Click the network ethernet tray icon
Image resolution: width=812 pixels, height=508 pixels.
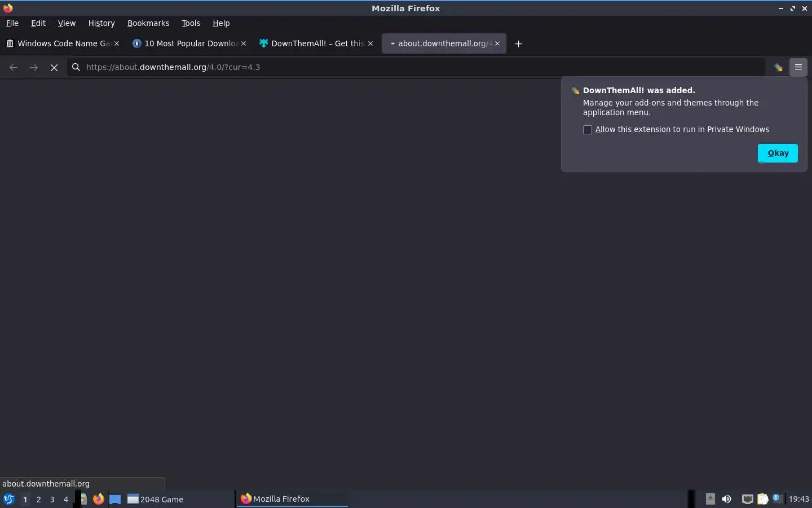[747, 499]
